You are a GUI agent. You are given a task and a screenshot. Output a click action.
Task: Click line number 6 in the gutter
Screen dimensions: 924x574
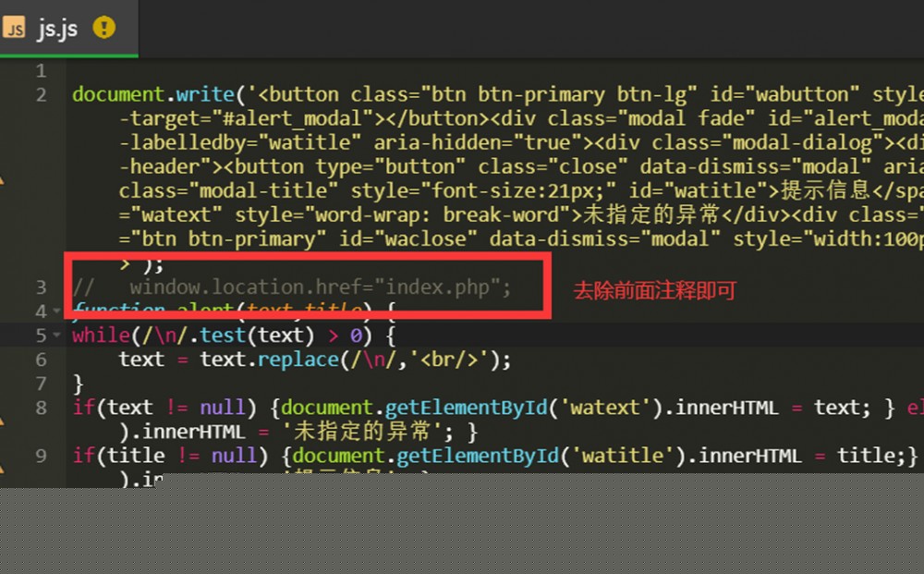pyautogui.click(x=40, y=360)
